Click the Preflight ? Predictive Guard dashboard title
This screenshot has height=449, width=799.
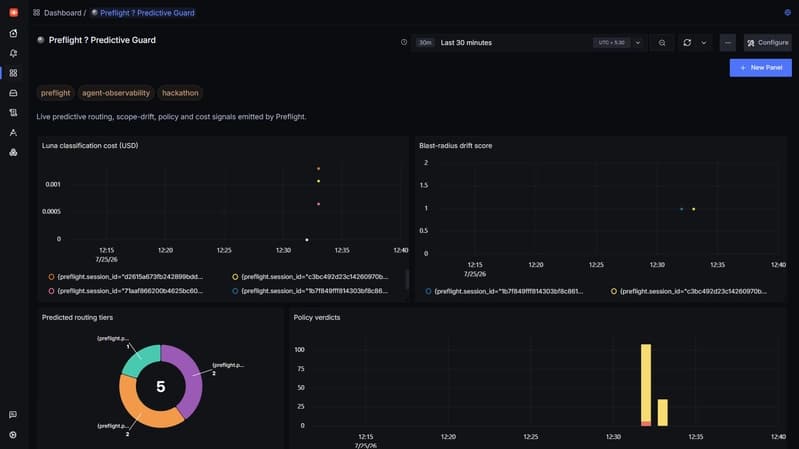click(102, 40)
